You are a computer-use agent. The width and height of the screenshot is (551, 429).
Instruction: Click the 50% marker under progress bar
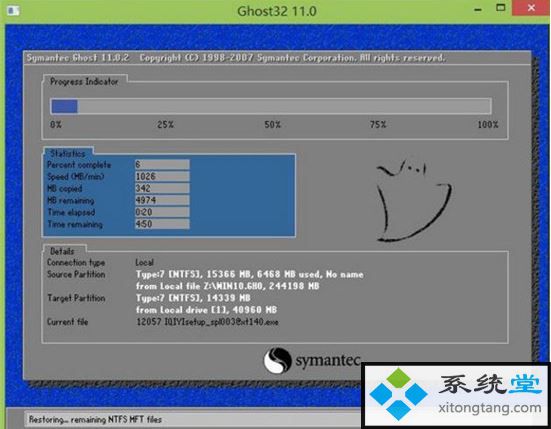click(272, 124)
